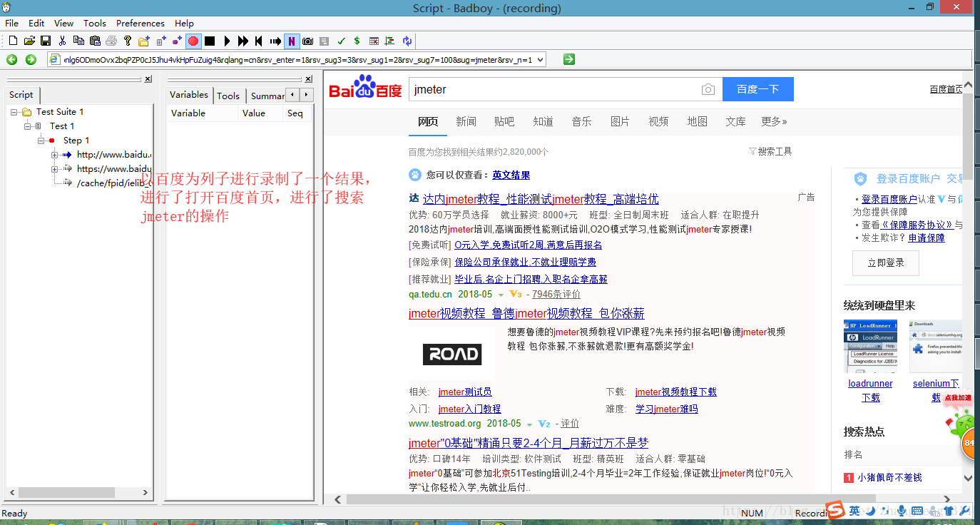Click the green Go arrow beside the URL

[568, 59]
